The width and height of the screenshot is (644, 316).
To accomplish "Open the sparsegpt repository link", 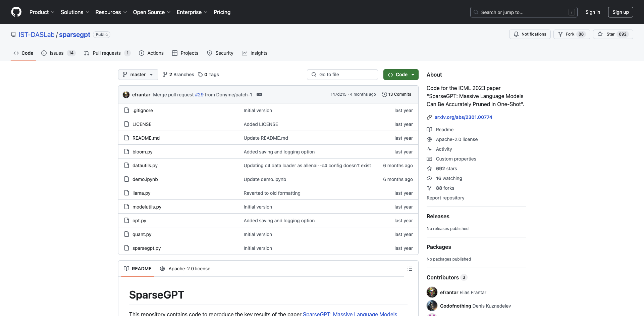I will pos(75,35).
